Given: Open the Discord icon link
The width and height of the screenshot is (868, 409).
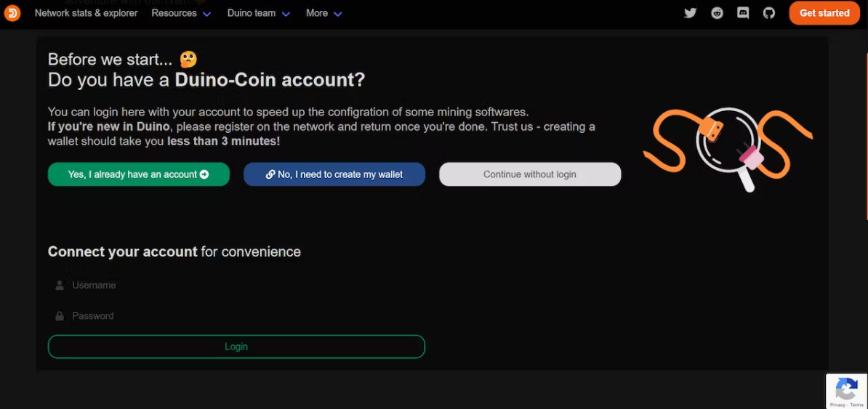Looking at the screenshot, I should pos(743,13).
